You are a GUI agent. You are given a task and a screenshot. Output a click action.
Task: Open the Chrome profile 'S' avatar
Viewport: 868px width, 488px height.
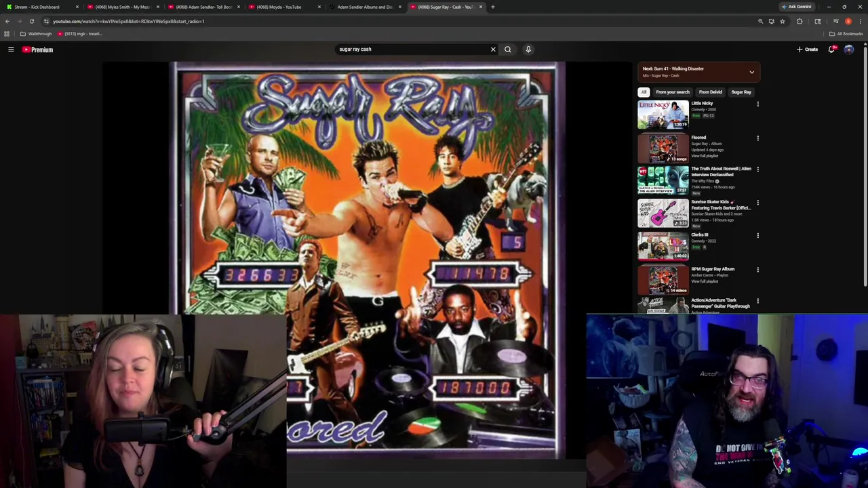click(848, 21)
